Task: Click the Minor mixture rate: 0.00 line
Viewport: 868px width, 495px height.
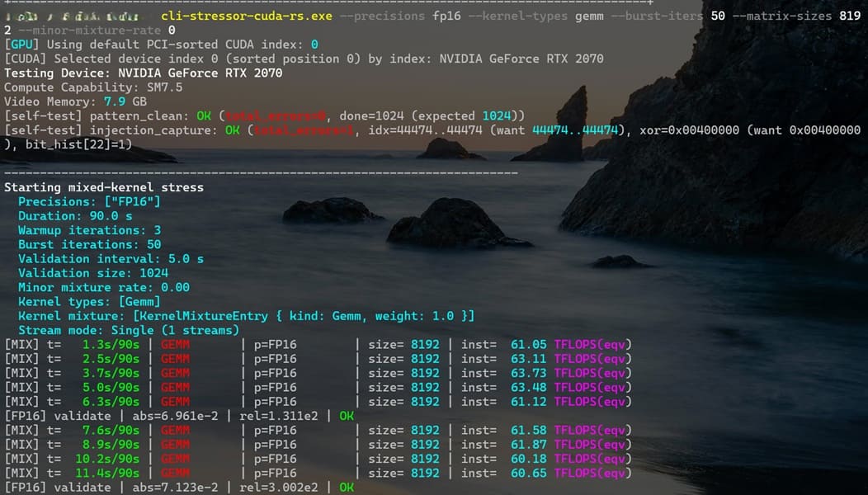Action: coord(104,288)
